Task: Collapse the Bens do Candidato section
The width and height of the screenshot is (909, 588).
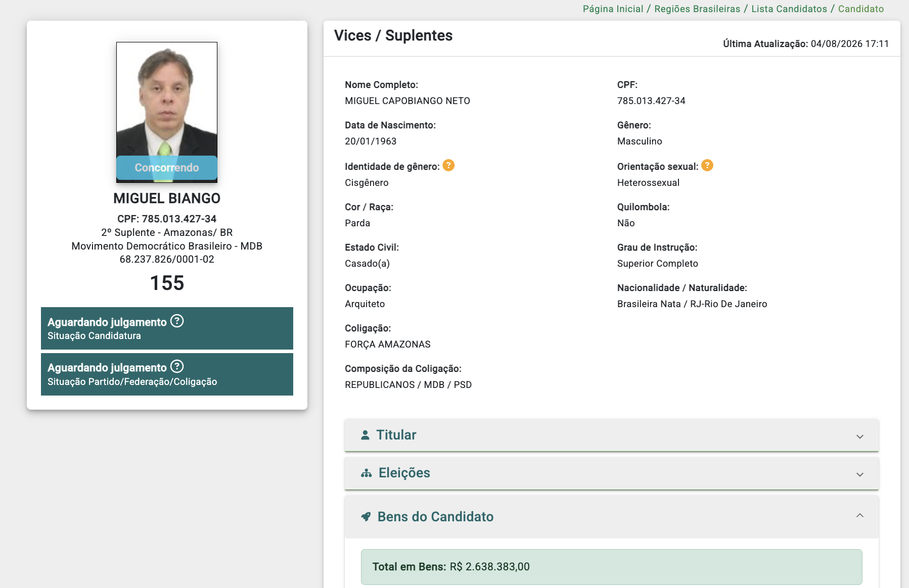Action: tap(860, 515)
